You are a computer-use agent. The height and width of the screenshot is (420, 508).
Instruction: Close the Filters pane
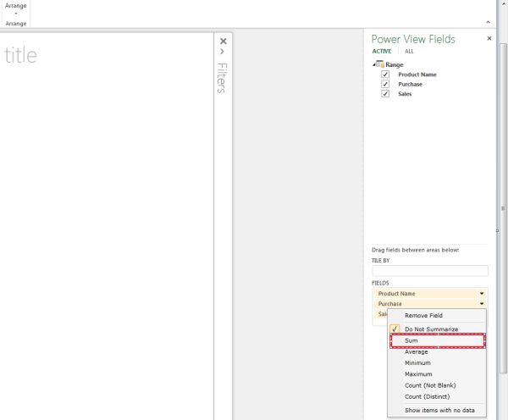click(224, 41)
